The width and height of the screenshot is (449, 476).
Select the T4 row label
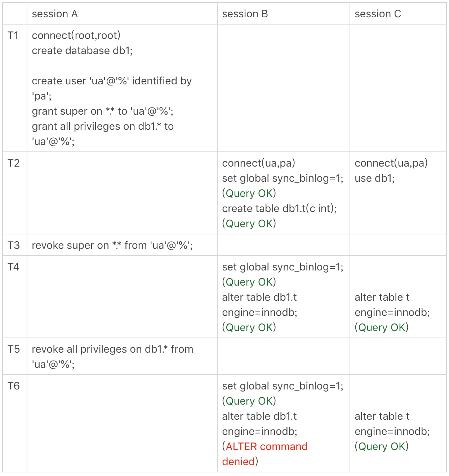click(14, 267)
